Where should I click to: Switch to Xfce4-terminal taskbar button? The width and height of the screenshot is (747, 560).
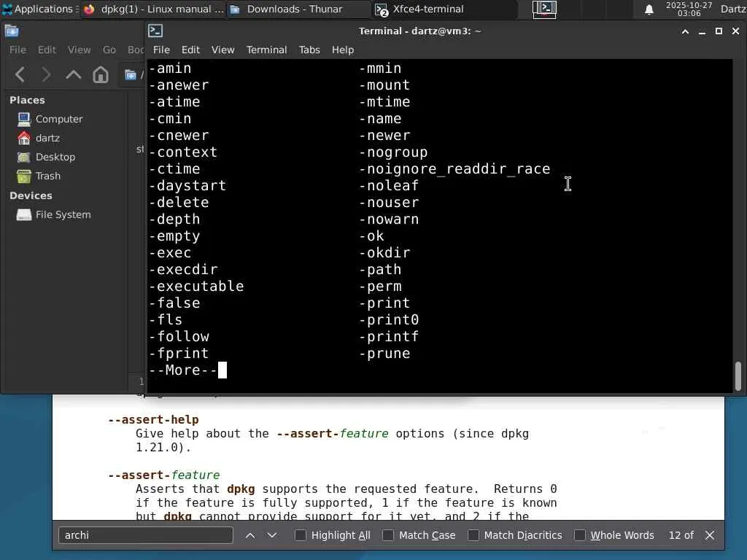click(x=444, y=9)
